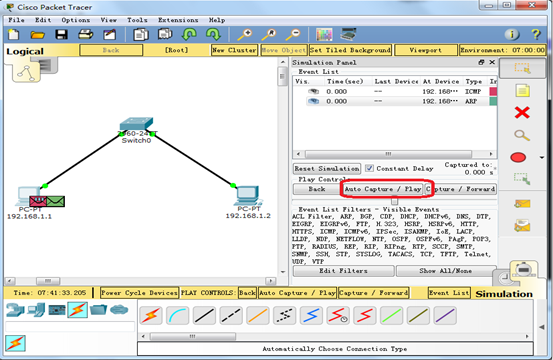
Task: Open the Tools menu
Action: [137, 20]
